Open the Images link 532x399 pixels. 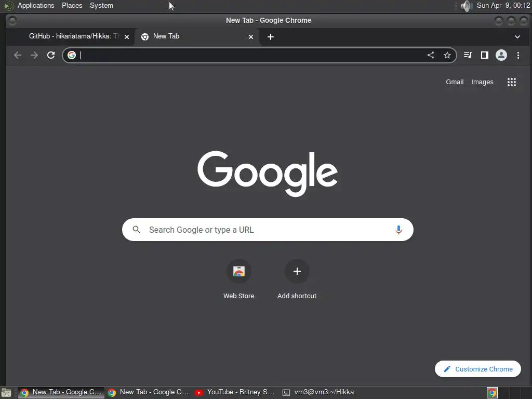pyautogui.click(x=482, y=82)
